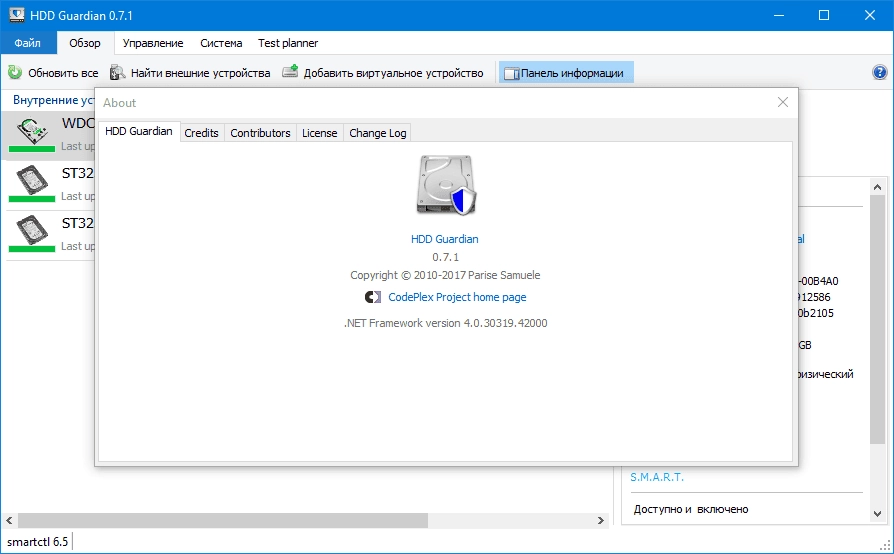
Task: Switch to the Contributors tab
Action: [x=260, y=133]
